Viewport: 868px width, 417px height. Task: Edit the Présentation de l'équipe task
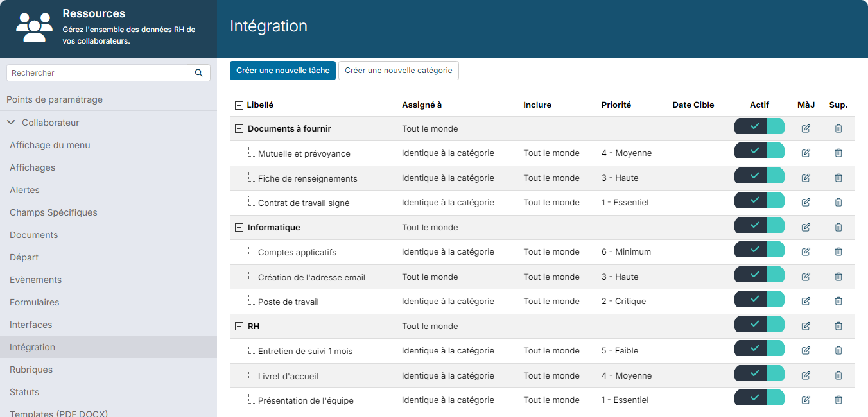click(x=806, y=400)
